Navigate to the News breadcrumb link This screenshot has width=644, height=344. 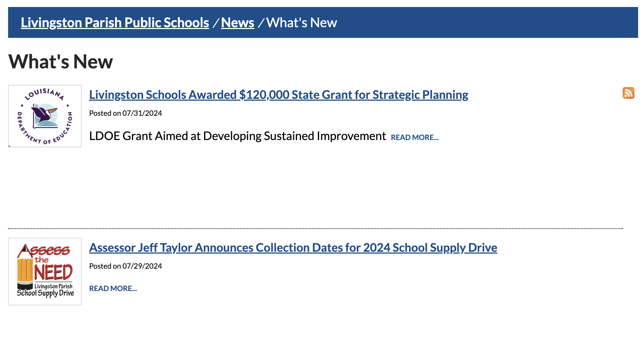click(237, 22)
